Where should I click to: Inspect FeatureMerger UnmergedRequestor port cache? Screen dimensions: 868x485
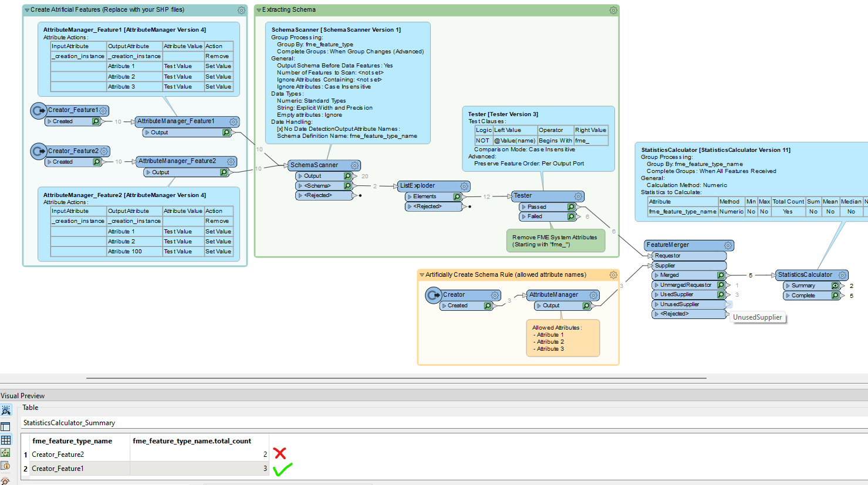tap(721, 285)
